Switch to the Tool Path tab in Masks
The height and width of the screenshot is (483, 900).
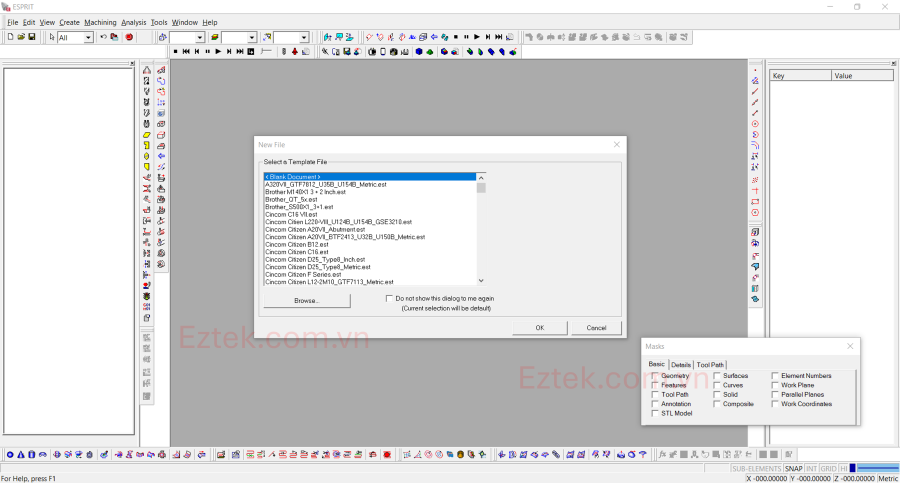pyautogui.click(x=711, y=365)
